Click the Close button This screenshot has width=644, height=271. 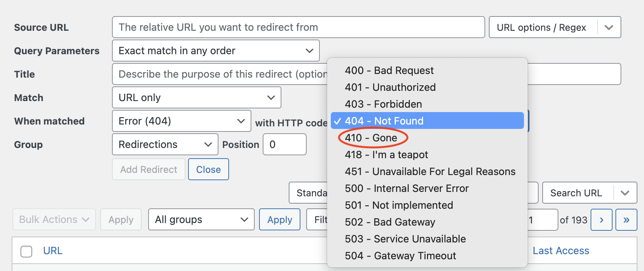[x=209, y=170]
